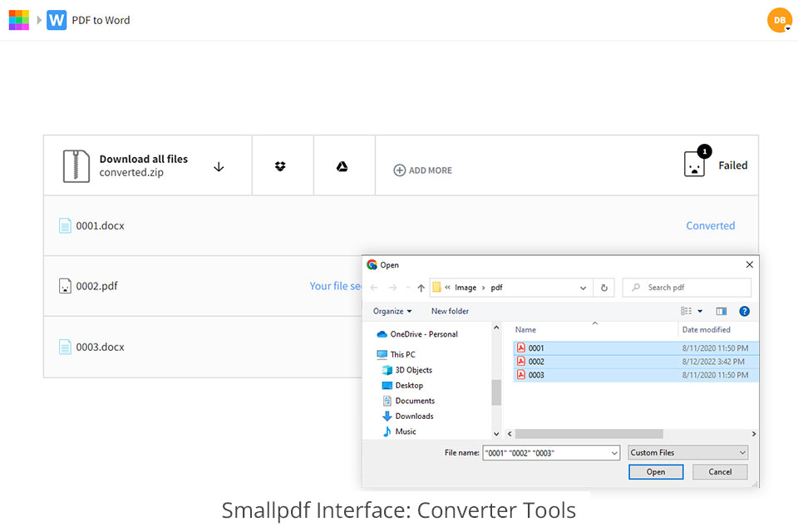
Task: Click the navigation pane scroll up arrow
Action: point(496,328)
